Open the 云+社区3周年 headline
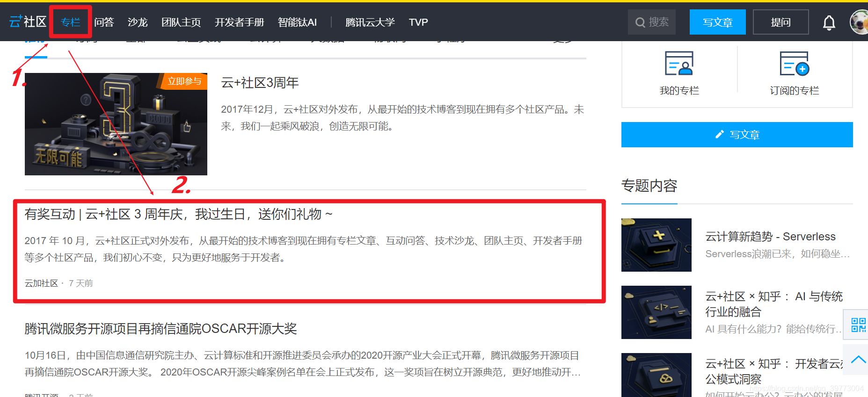Screen dimensions: 868x397 (x=260, y=83)
